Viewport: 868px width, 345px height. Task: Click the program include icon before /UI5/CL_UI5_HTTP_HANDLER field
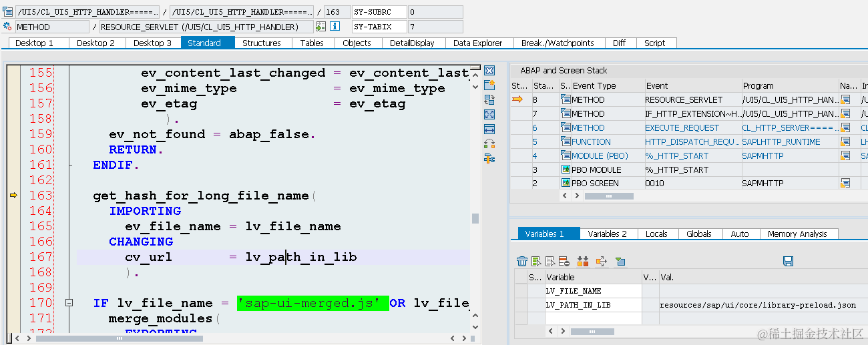click(x=7, y=12)
